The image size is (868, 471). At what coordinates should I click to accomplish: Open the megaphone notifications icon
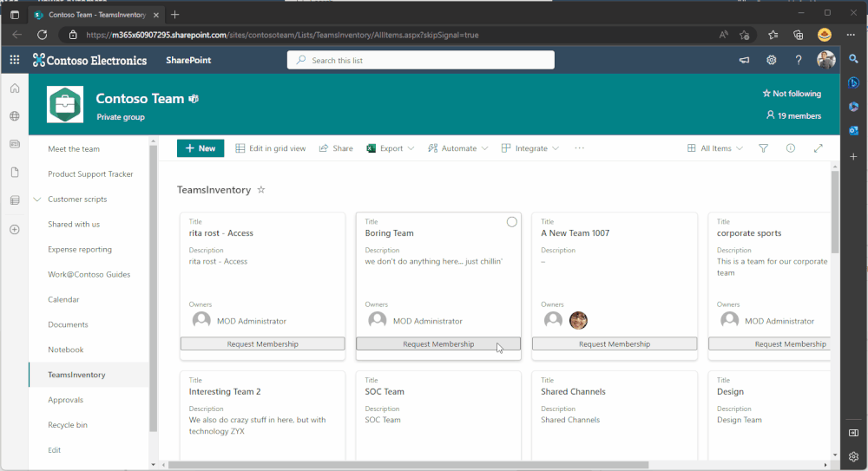[744, 60]
